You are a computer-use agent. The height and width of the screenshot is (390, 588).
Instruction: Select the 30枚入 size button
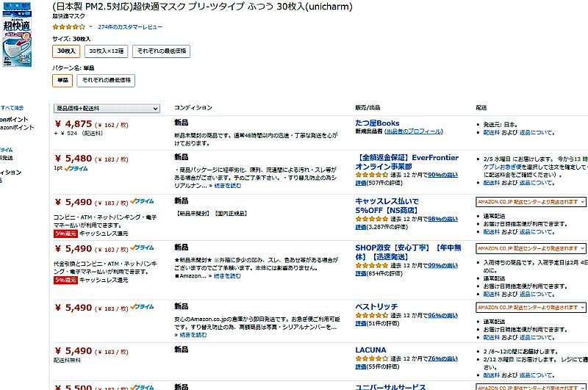pyautogui.click(x=66, y=51)
